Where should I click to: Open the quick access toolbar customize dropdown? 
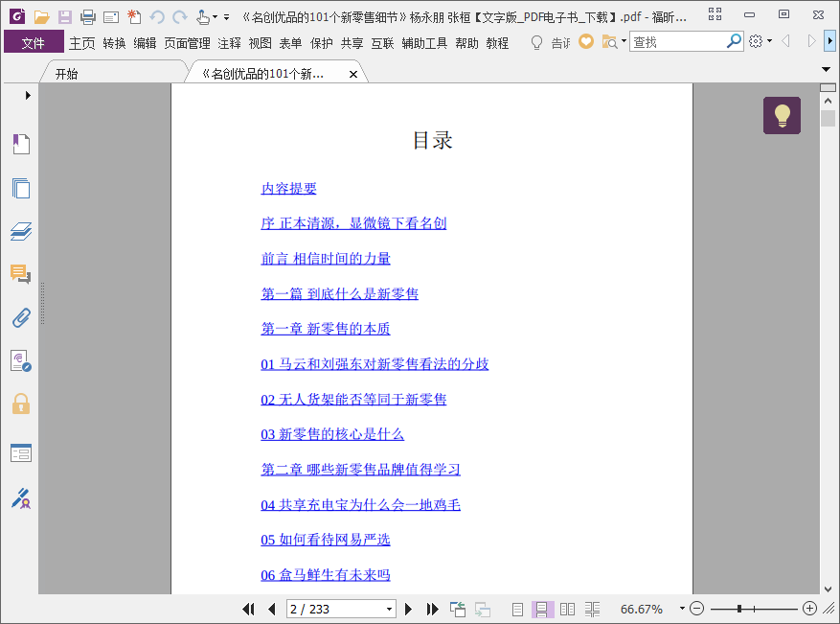point(227,17)
